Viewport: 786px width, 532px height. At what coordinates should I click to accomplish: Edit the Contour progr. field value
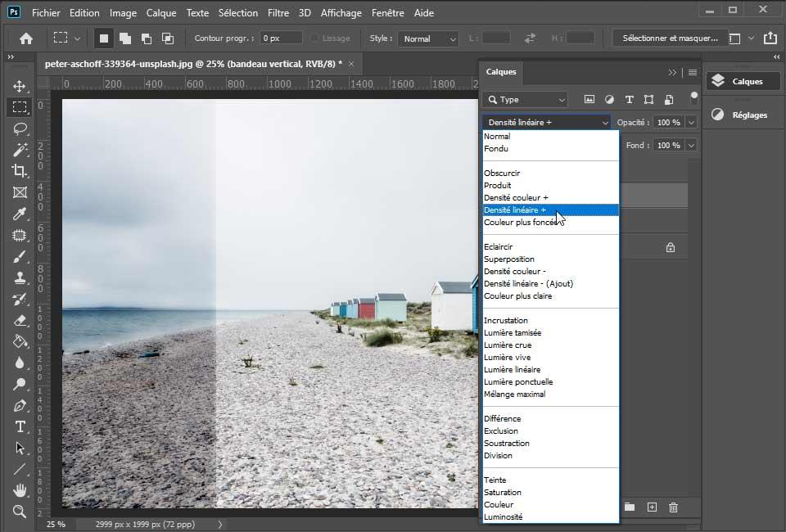[x=281, y=38]
